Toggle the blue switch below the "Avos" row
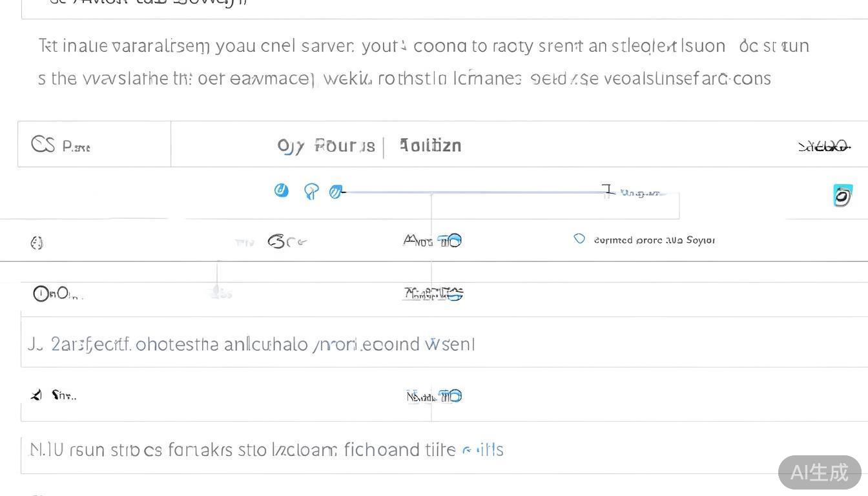The width and height of the screenshot is (868, 496). pyautogui.click(x=453, y=294)
